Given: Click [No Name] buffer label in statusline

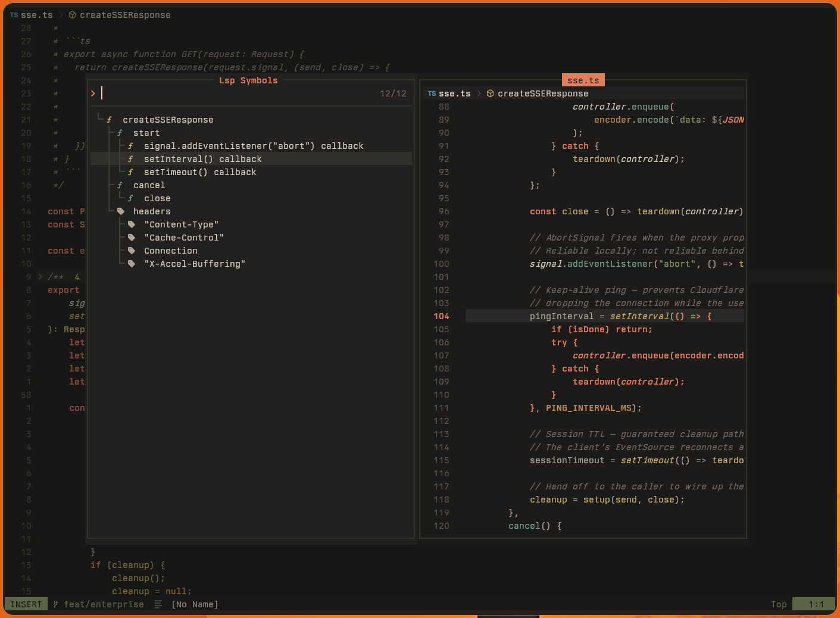Looking at the screenshot, I should [x=195, y=604].
